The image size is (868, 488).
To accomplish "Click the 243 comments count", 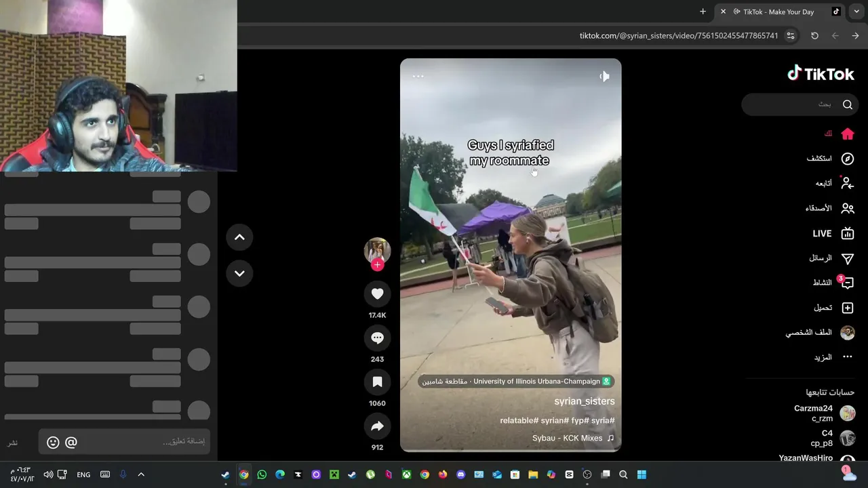I will click(x=378, y=359).
